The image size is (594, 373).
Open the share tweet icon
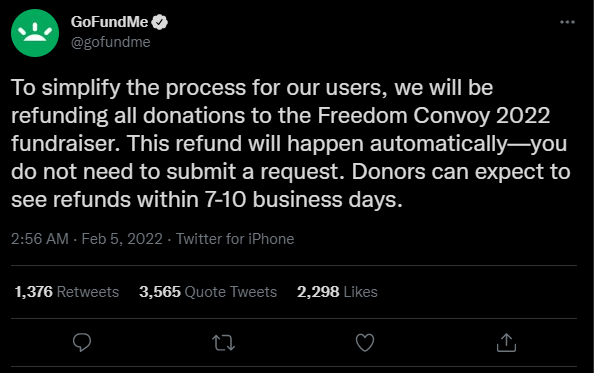[x=506, y=342]
